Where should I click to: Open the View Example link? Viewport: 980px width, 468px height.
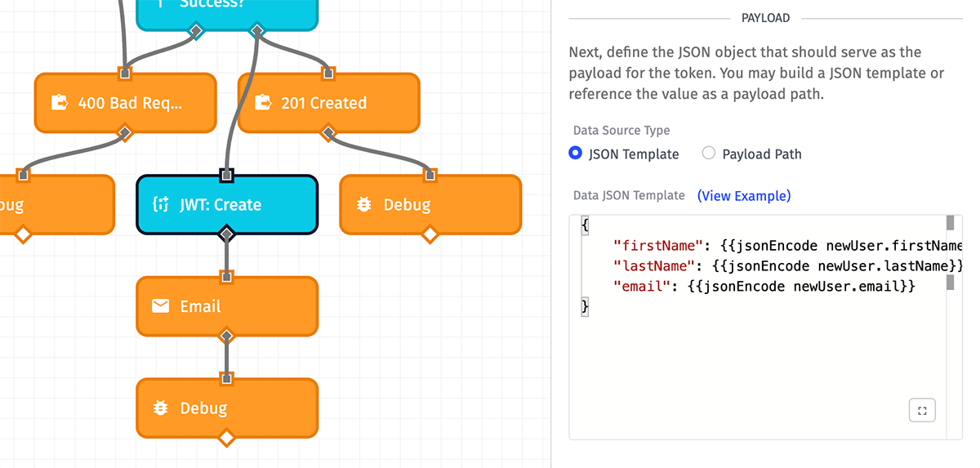[x=744, y=196]
